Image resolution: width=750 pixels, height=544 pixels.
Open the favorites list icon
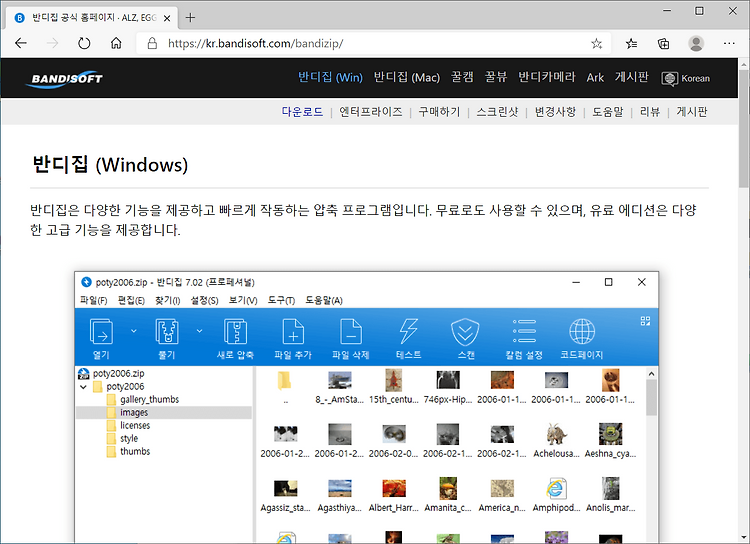tap(631, 44)
